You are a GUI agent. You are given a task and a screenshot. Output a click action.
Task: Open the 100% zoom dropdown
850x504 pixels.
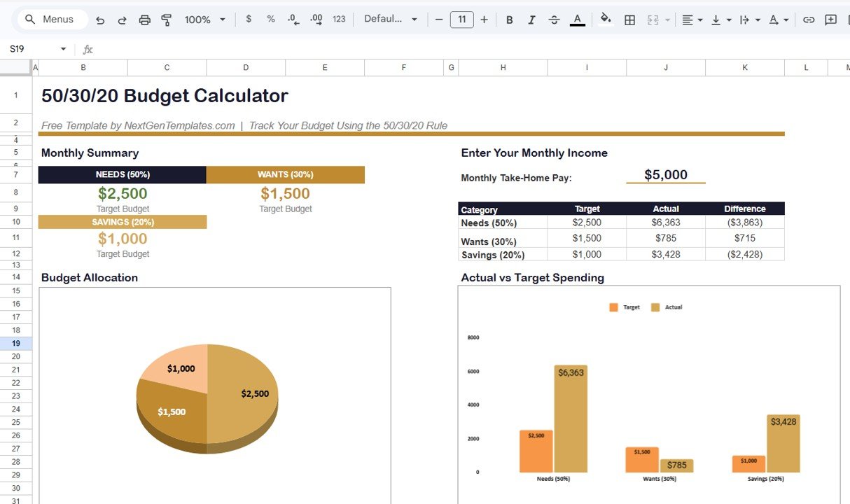click(x=204, y=20)
